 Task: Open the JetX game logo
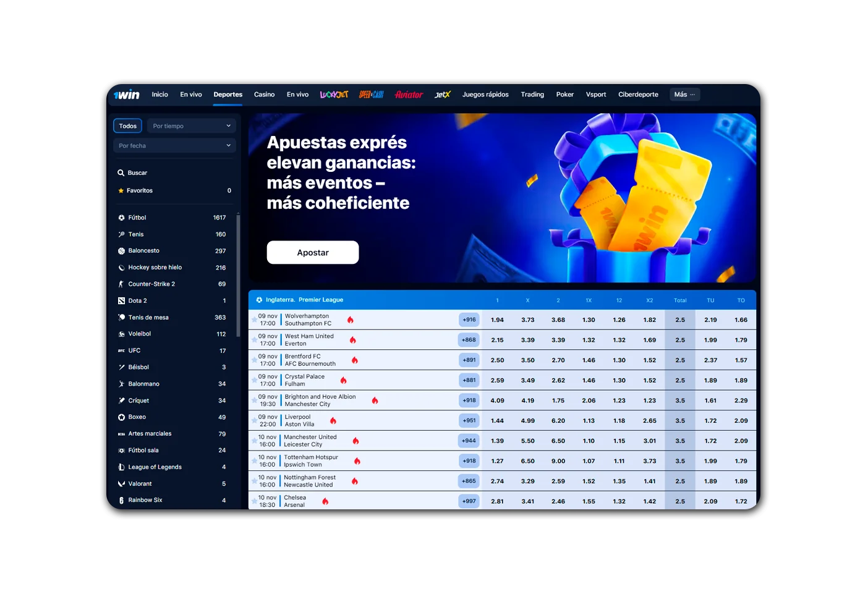click(443, 95)
